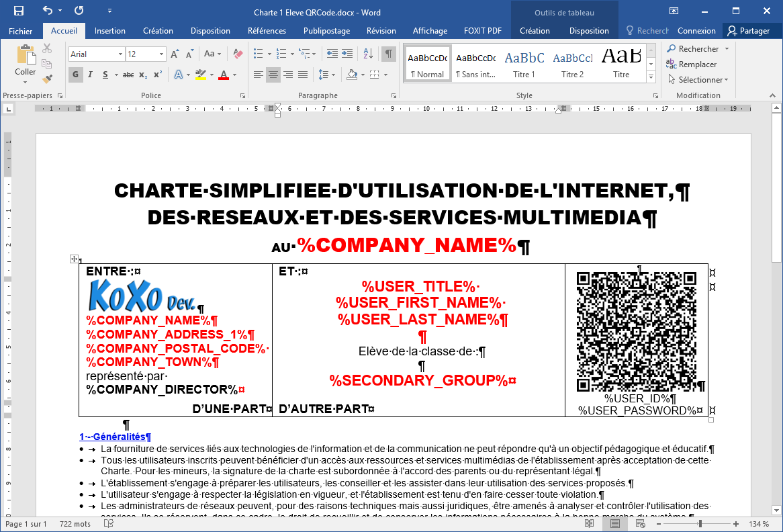Switch to the Révision tab

pos(381,31)
